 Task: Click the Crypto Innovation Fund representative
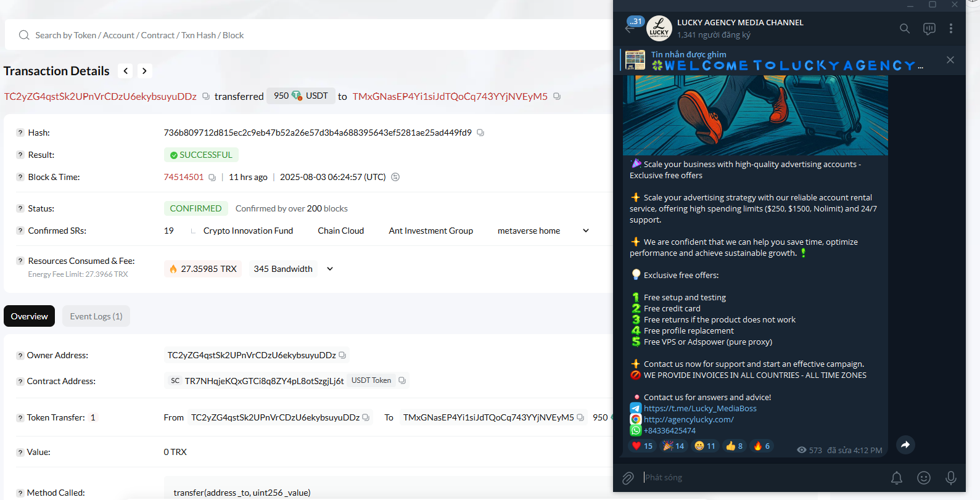point(249,231)
